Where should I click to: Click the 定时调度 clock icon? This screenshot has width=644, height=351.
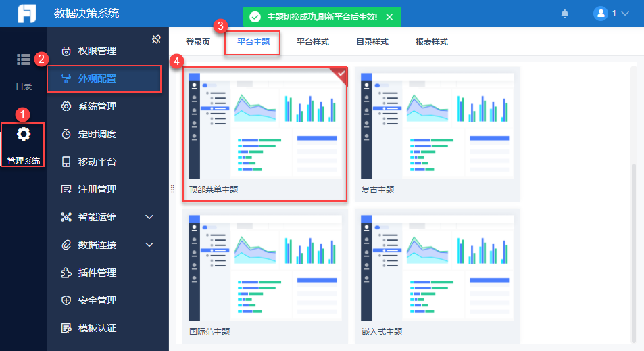click(x=66, y=134)
